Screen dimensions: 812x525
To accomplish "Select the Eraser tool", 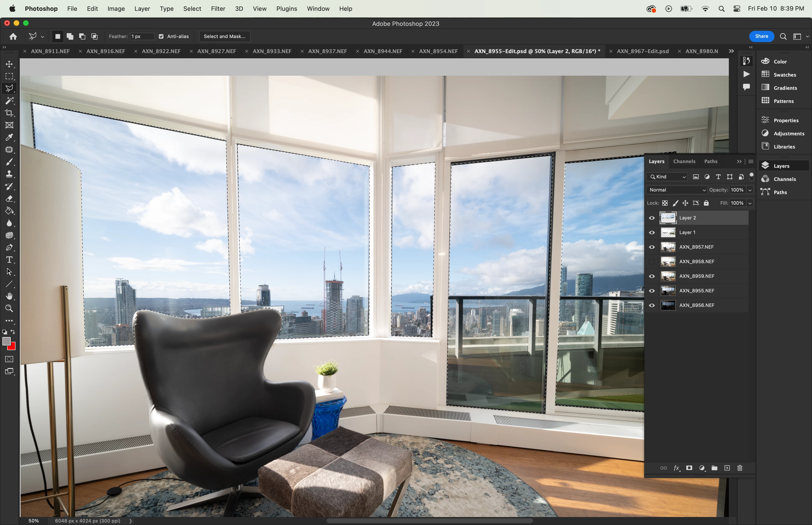I will [x=9, y=199].
